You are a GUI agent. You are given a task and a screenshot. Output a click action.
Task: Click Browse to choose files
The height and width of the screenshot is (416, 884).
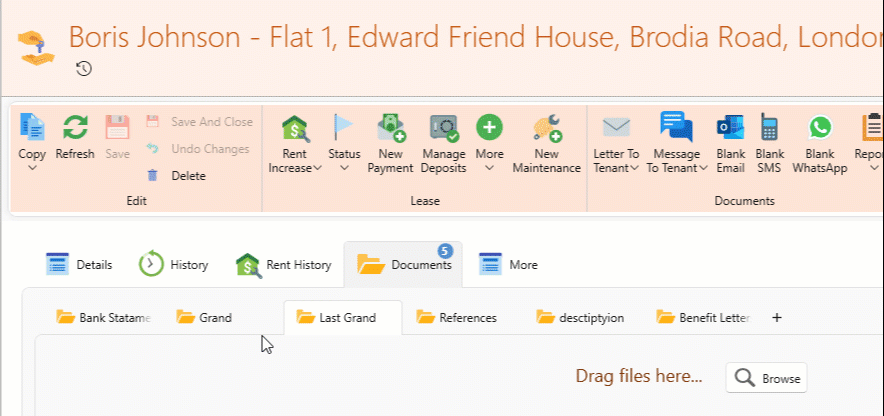766,378
